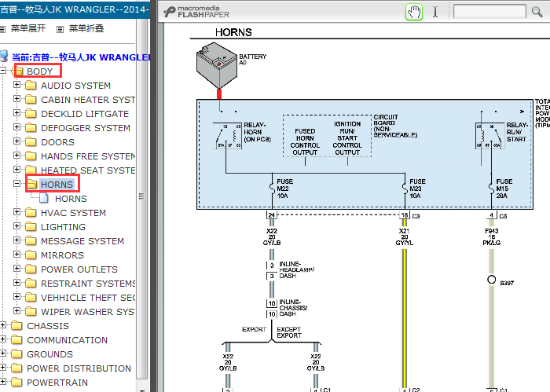Click the 菜单展开 list icon
This screenshot has width=550, height=392.
point(3,29)
